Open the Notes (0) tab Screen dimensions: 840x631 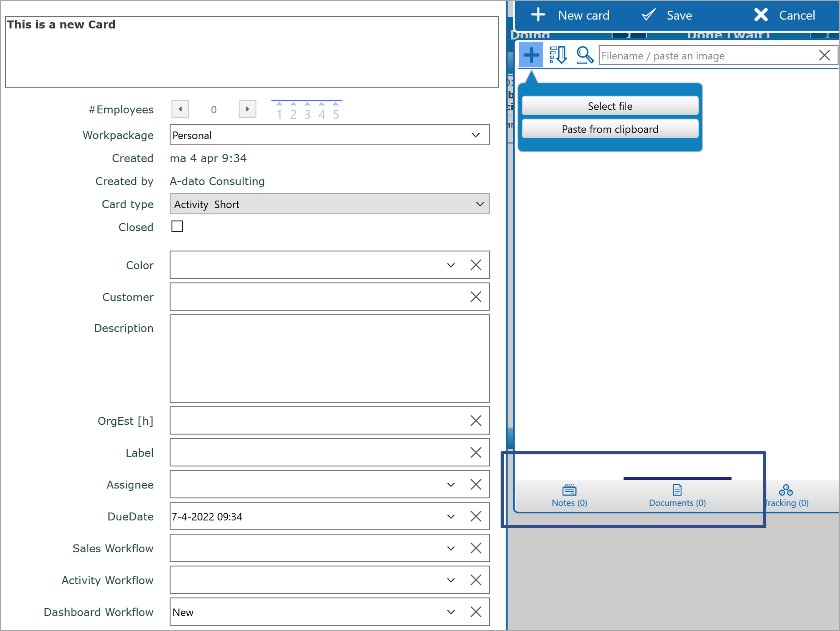[x=569, y=495]
